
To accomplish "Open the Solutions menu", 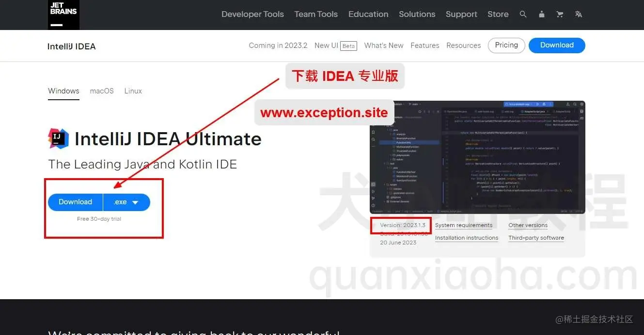I will pos(417,14).
